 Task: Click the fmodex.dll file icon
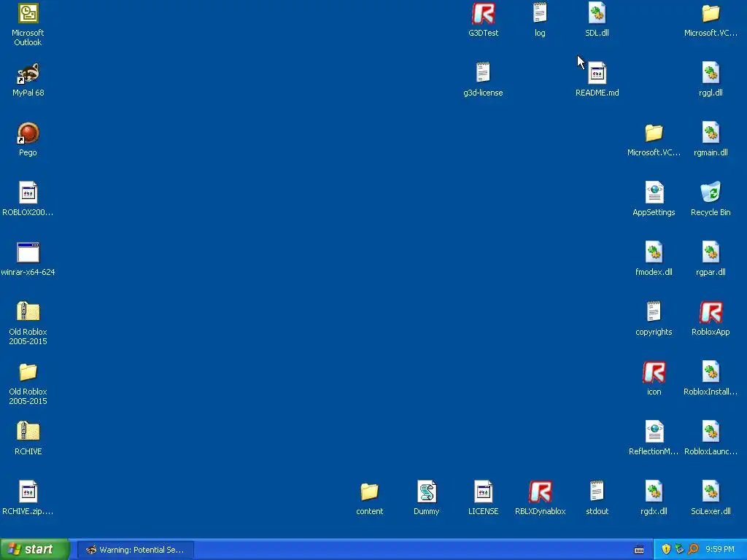tap(654, 252)
